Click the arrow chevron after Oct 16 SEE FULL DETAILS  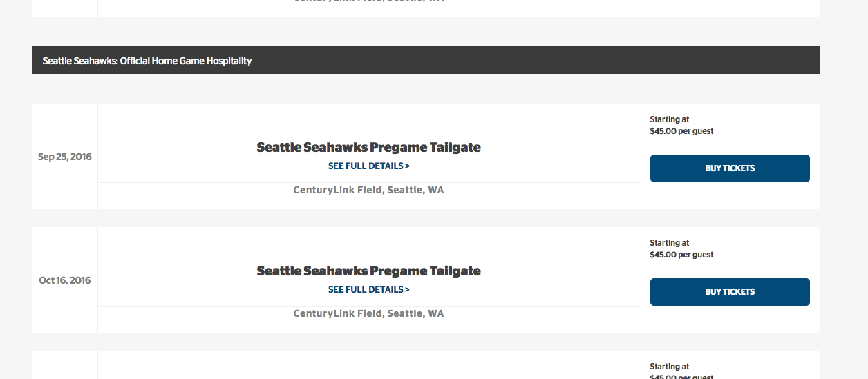pos(407,290)
